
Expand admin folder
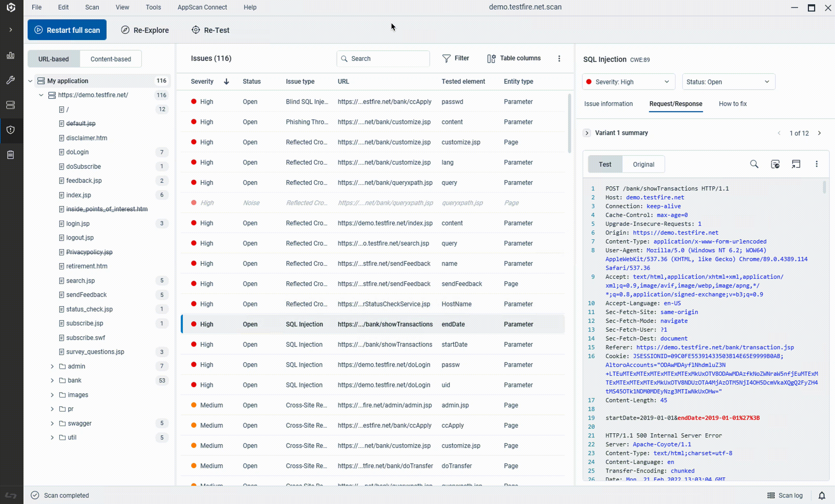(x=52, y=366)
